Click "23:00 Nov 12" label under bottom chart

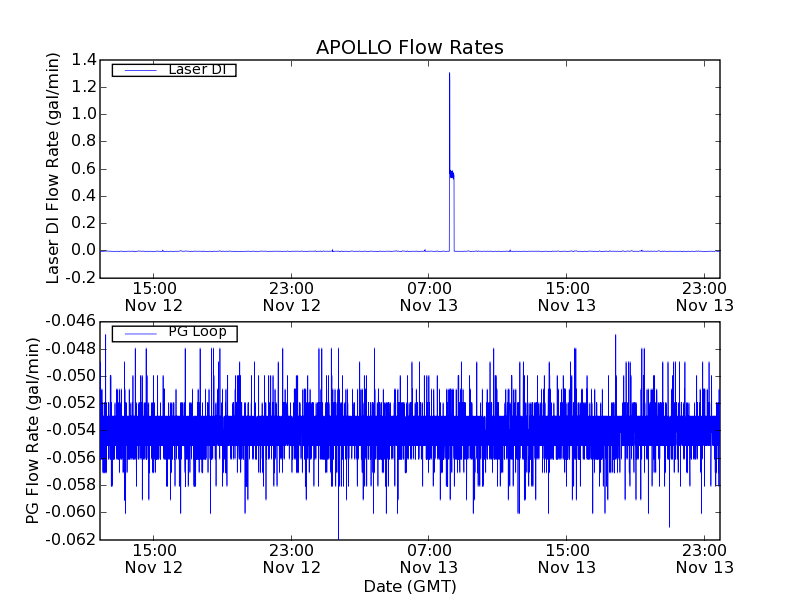pyautogui.click(x=292, y=558)
